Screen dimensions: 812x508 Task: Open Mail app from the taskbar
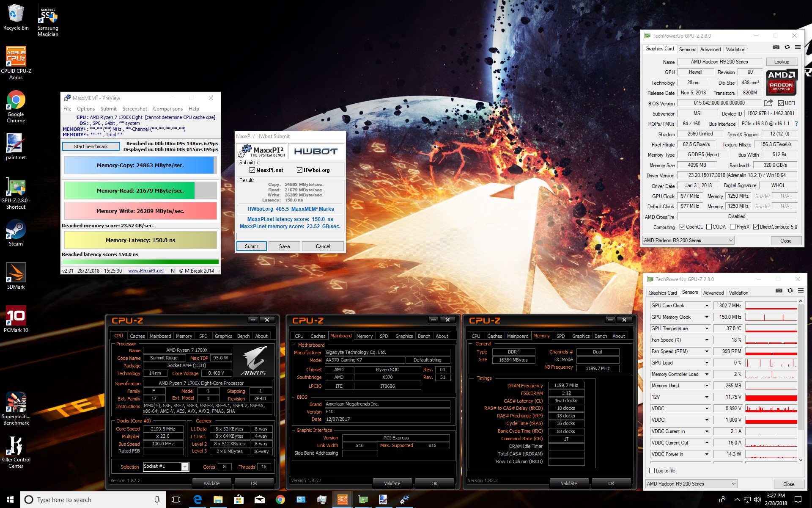pos(259,500)
